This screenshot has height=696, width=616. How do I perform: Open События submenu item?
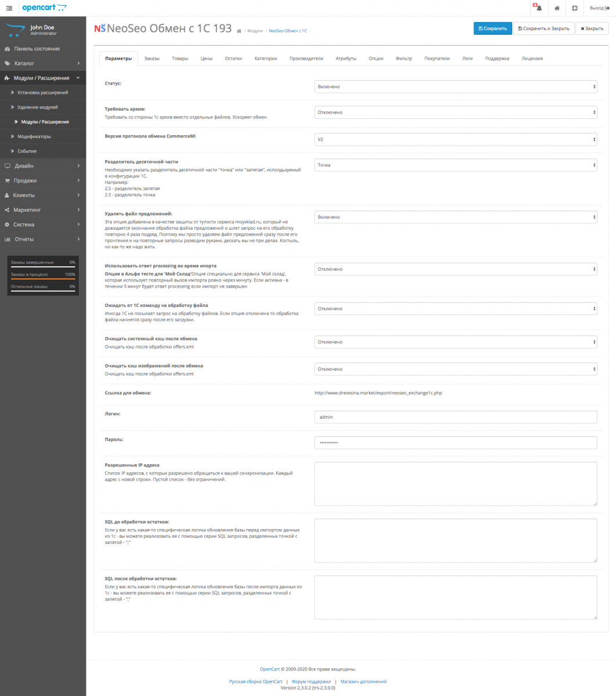pyautogui.click(x=43, y=151)
